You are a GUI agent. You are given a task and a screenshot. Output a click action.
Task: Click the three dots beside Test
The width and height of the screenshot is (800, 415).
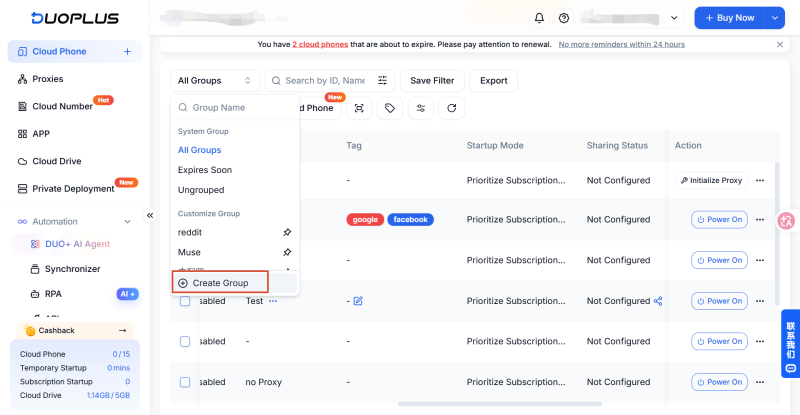coord(273,301)
